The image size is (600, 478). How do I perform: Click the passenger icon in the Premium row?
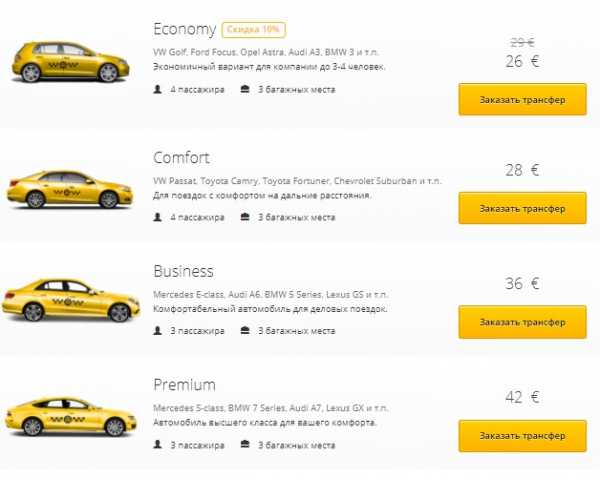(x=158, y=444)
